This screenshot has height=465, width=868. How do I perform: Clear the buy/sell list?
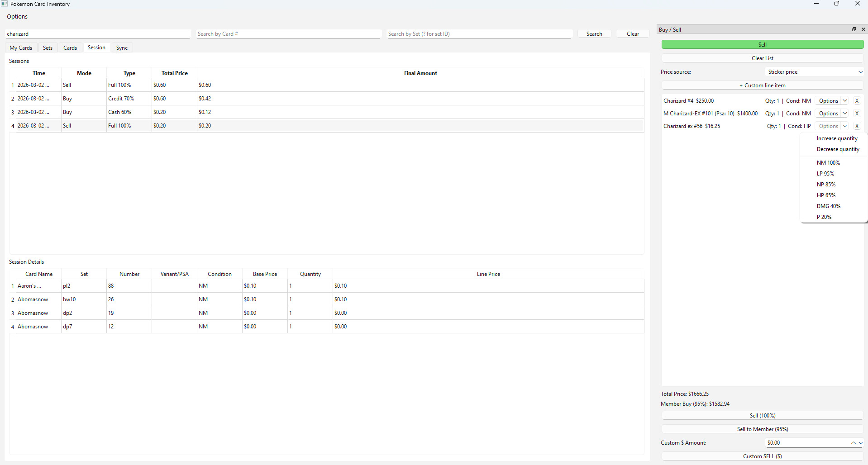coord(762,58)
